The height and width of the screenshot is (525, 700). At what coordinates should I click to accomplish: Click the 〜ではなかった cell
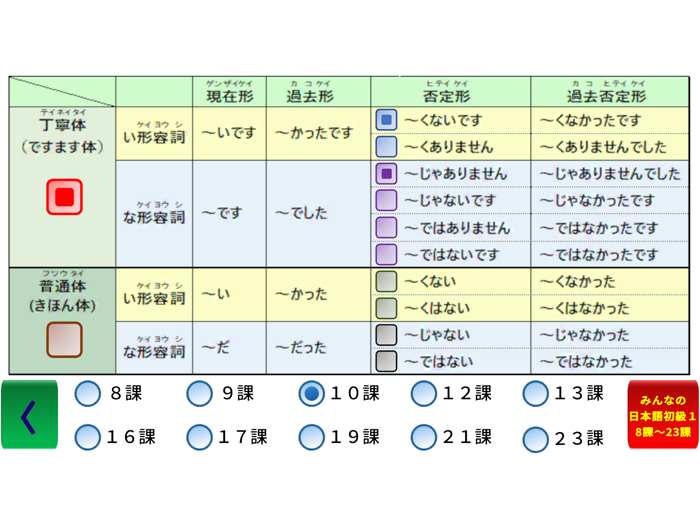coord(610,362)
